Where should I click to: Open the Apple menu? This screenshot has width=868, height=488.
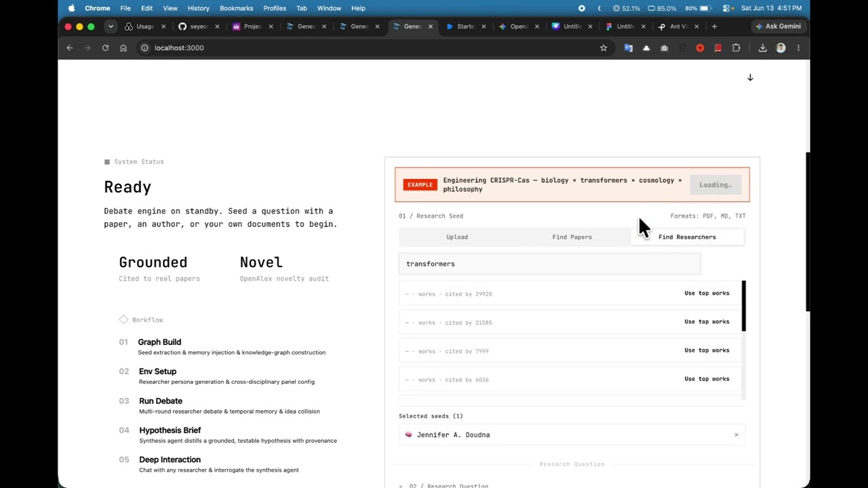coord(71,8)
